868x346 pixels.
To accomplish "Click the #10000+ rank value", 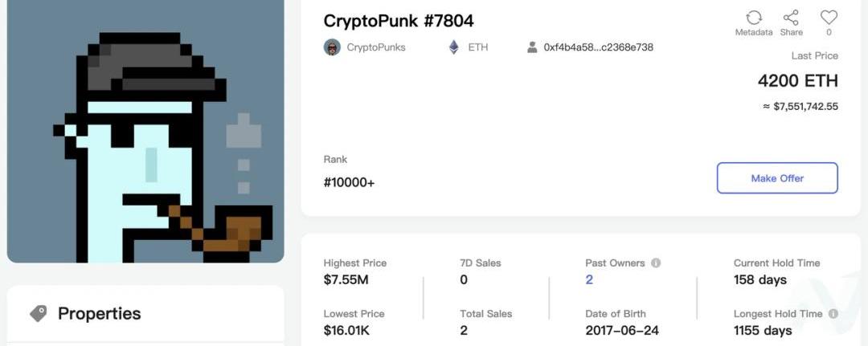I will pos(349,182).
